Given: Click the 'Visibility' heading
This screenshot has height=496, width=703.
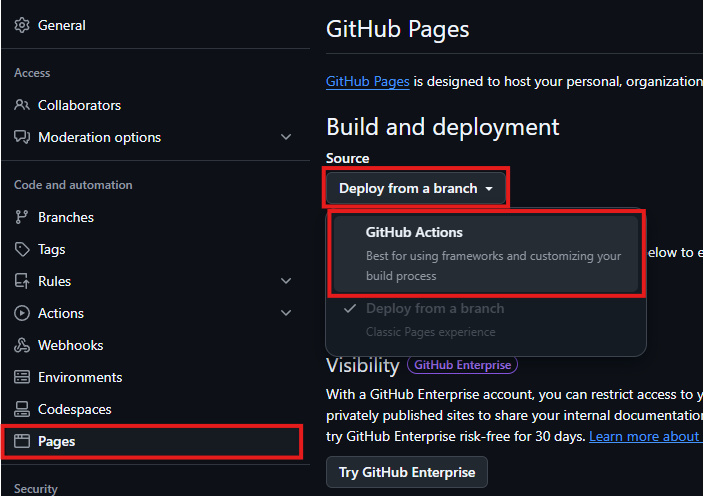Looking at the screenshot, I should pyautogui.click(x=363, y=365).
